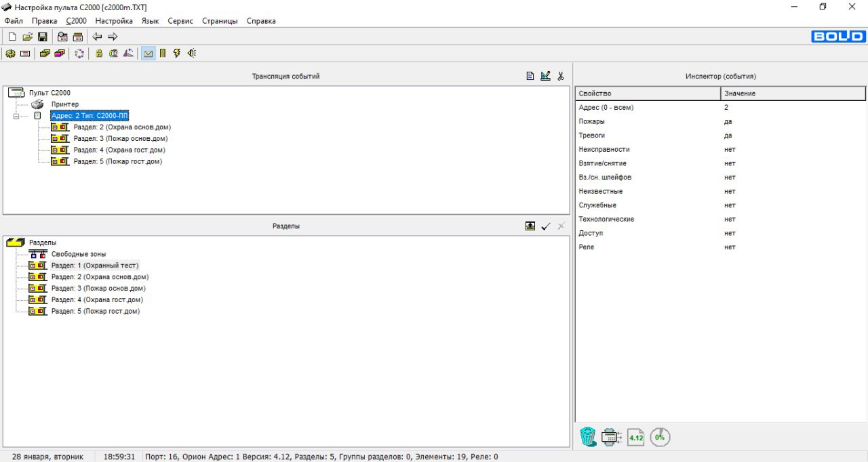Click the ruler-and-pencil icon in the Трансляция событий header

tap(545, 76)
